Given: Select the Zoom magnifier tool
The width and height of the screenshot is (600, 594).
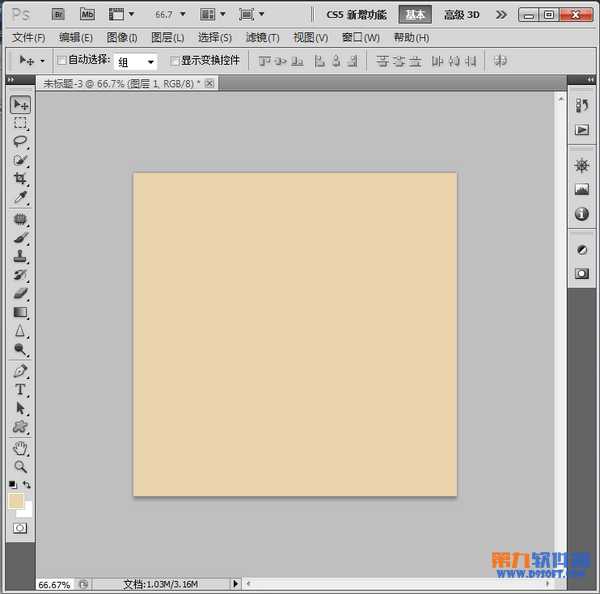Looking at the screenshot, I should point(20,467).
